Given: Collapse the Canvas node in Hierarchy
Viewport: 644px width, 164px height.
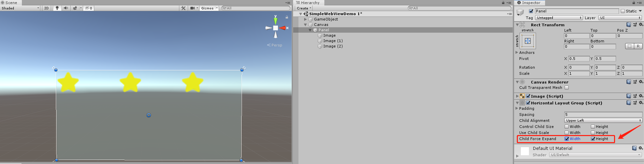Looking at the screenshot, I should pyautogui.click(x=306, y=25).
